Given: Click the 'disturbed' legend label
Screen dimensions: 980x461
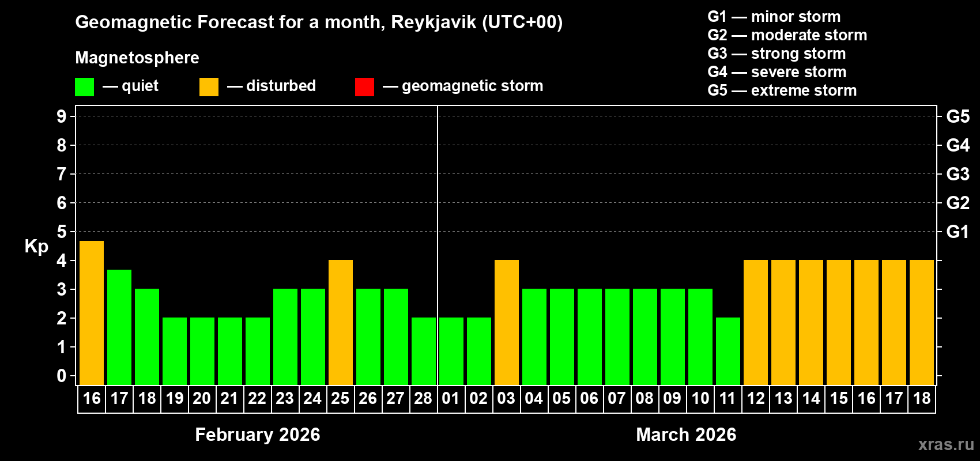Looking at the screenshot, I should pyautogui.click(x=281, y=86).
